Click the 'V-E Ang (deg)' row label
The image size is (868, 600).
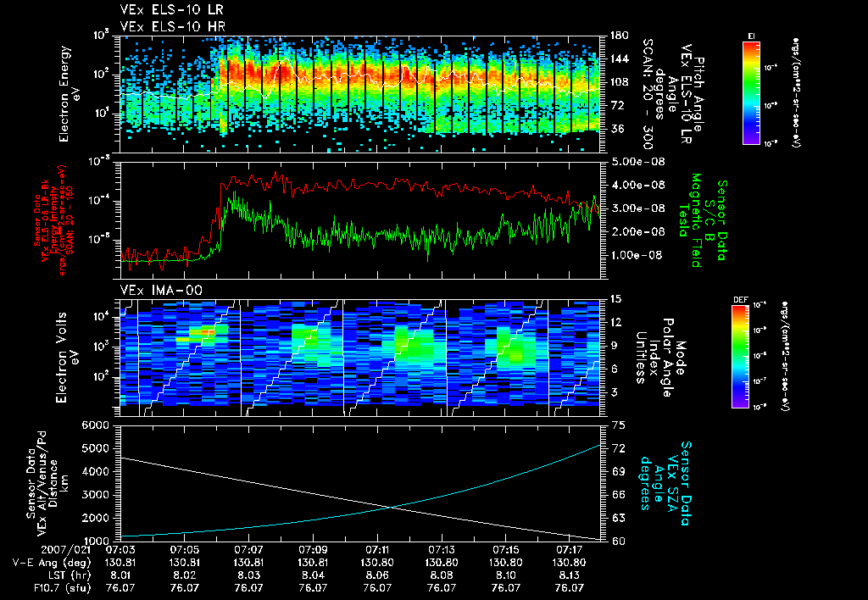click(51, 563)
